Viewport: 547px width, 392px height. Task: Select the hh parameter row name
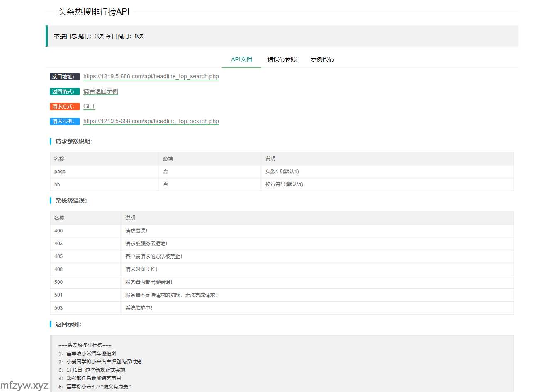click(x=57, y=184)
